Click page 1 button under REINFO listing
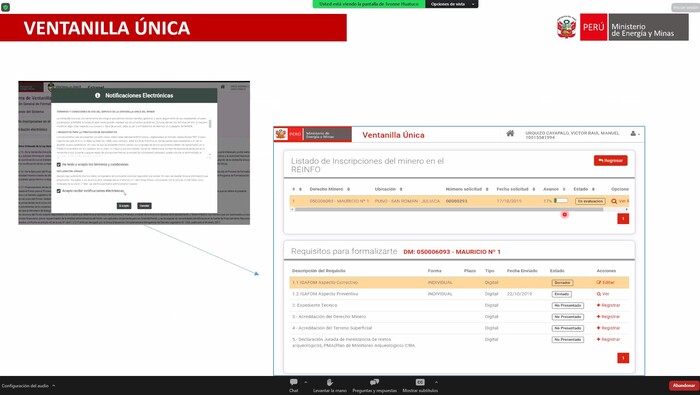The image size is (700, 395). pos(623,219)
